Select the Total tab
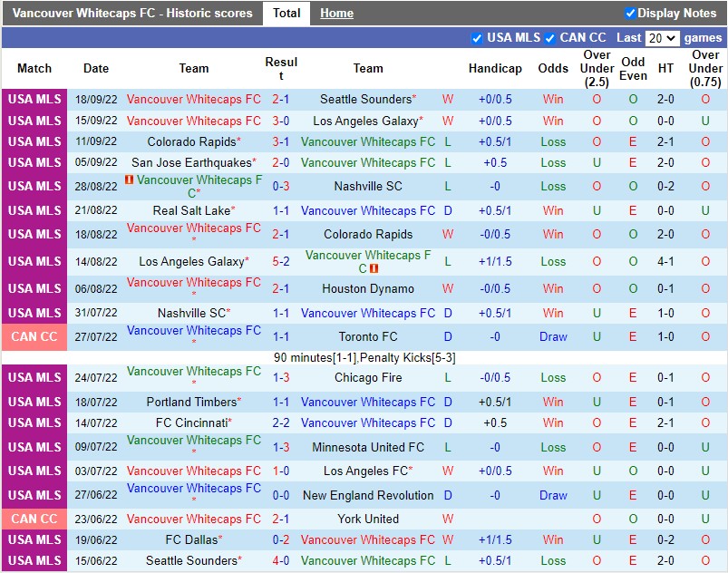Viewport: 728px width, 573px height. coord(286,13)
